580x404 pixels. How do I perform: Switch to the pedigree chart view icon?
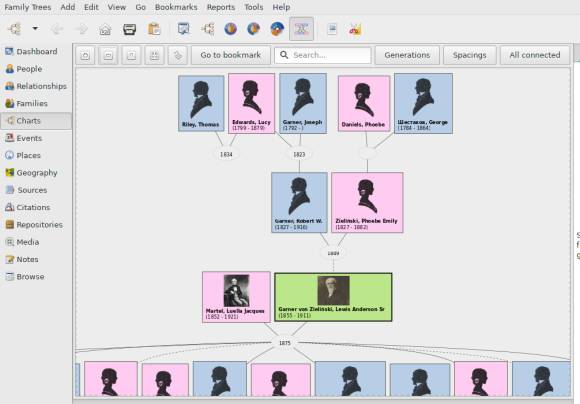pos(207,29)
